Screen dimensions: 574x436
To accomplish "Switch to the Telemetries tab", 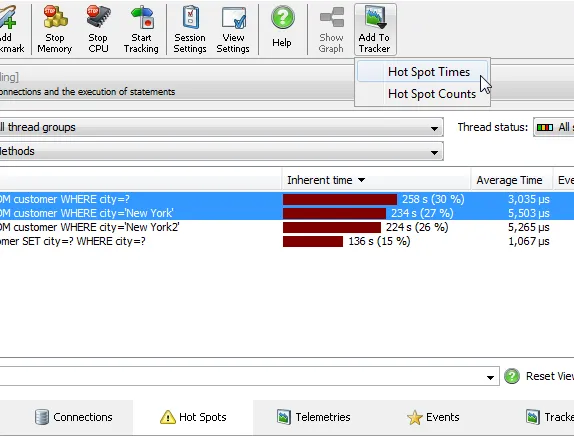I will (x=314, y=417).
